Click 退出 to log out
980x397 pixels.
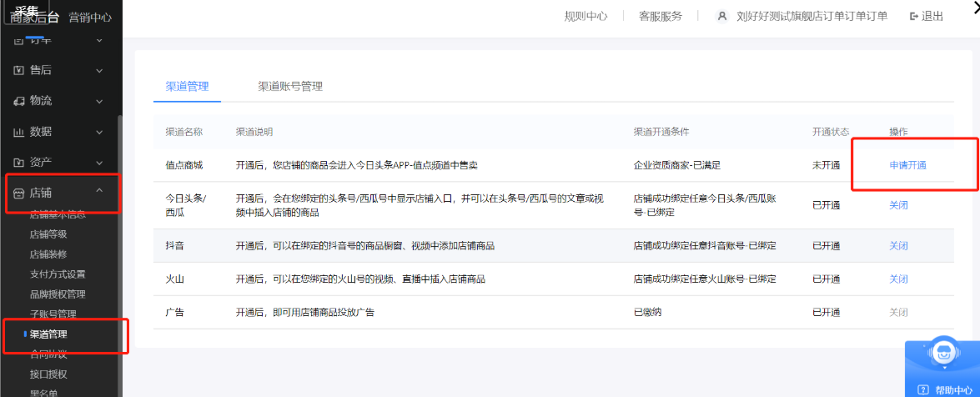point(932,16)
